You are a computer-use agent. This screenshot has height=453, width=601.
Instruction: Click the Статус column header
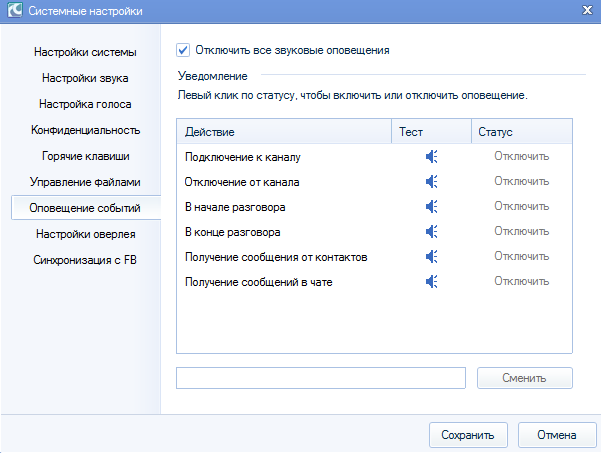point(522,131)
